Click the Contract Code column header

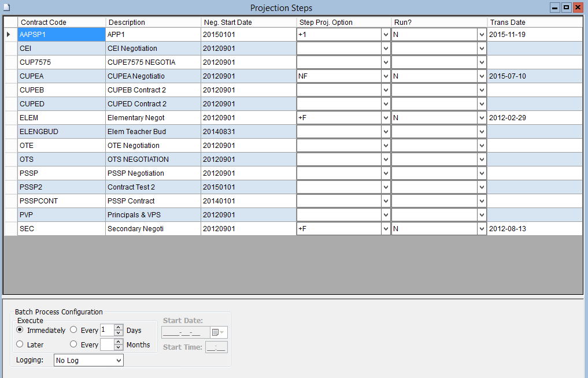61,23
